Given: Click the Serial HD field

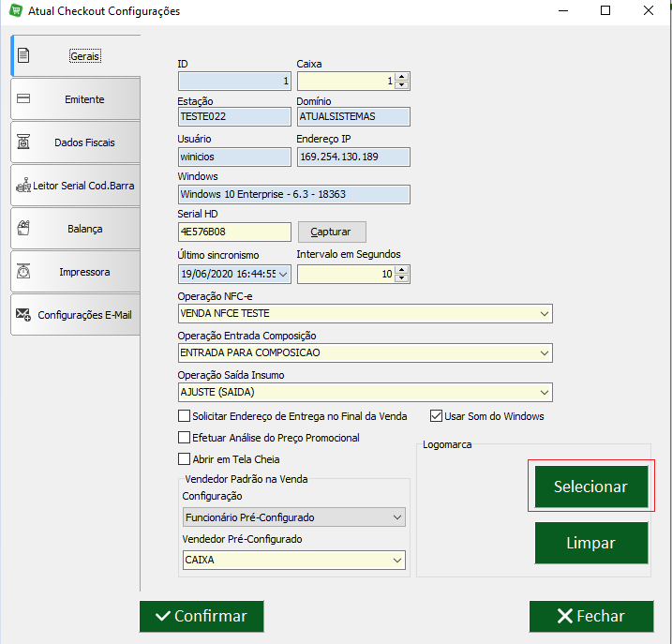Looking at the screenshot, I should 234,232.
